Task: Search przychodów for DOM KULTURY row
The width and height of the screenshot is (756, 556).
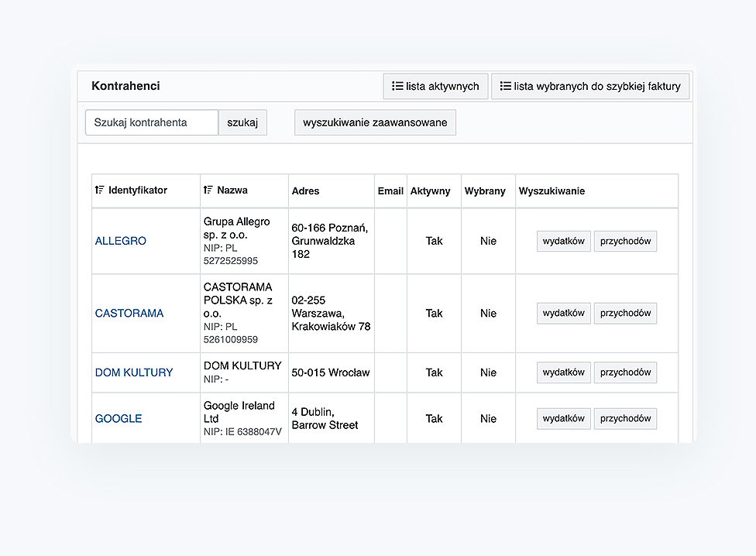Action: tap(625, 372)
